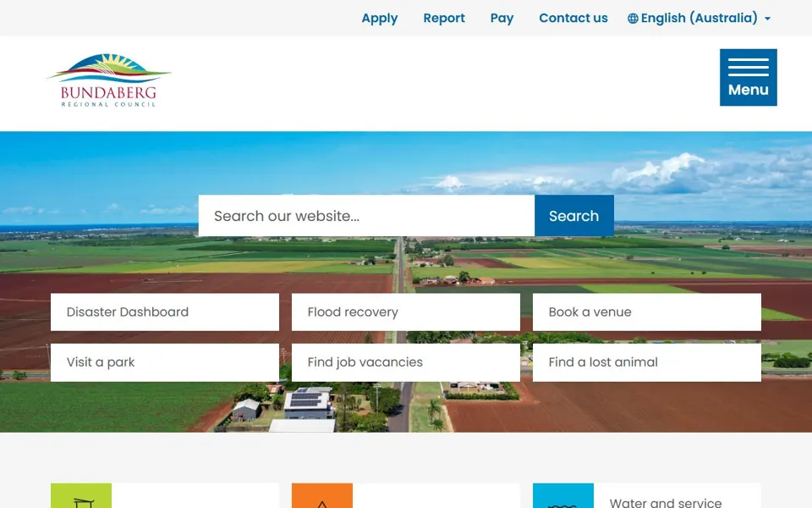Viewport: 812px width, 508px height.
Task: Open the Apply link in top bar
Action: click(x=379, y=18)
